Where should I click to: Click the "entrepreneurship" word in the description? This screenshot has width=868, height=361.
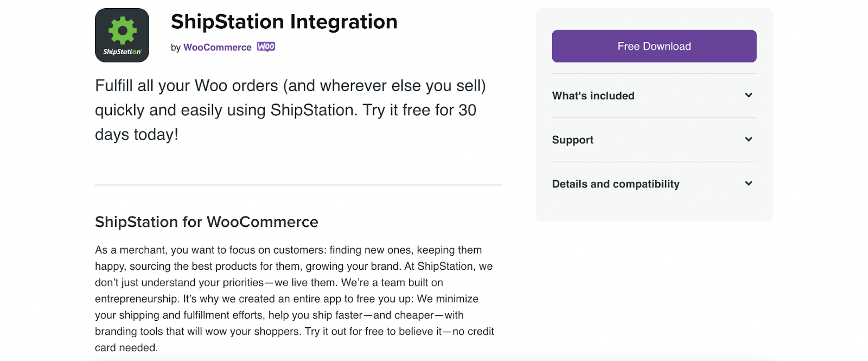pos(136,299)
